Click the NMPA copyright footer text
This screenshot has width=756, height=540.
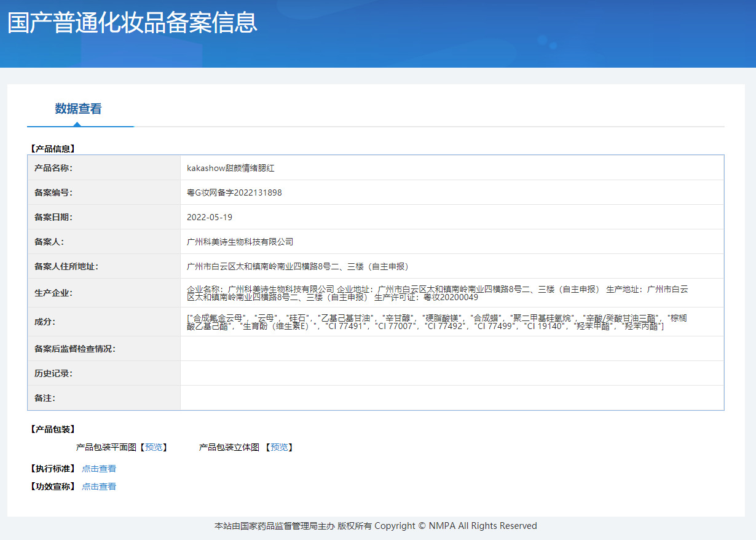[x=376, y=526]
